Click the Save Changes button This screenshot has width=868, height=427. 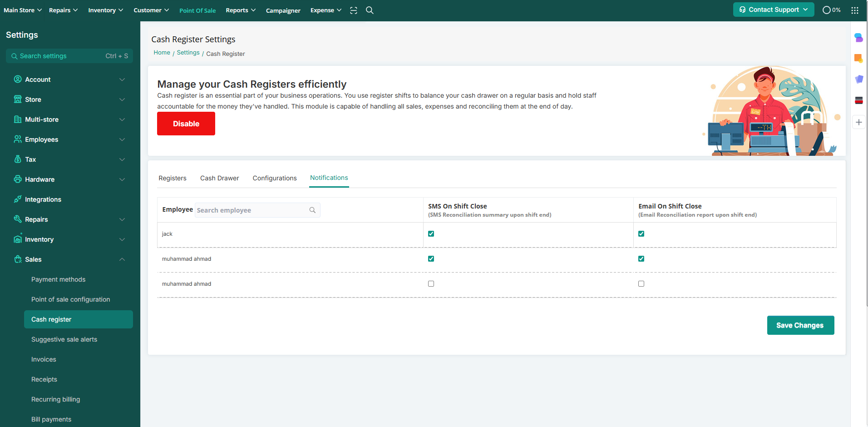click(x=800, y=325)
